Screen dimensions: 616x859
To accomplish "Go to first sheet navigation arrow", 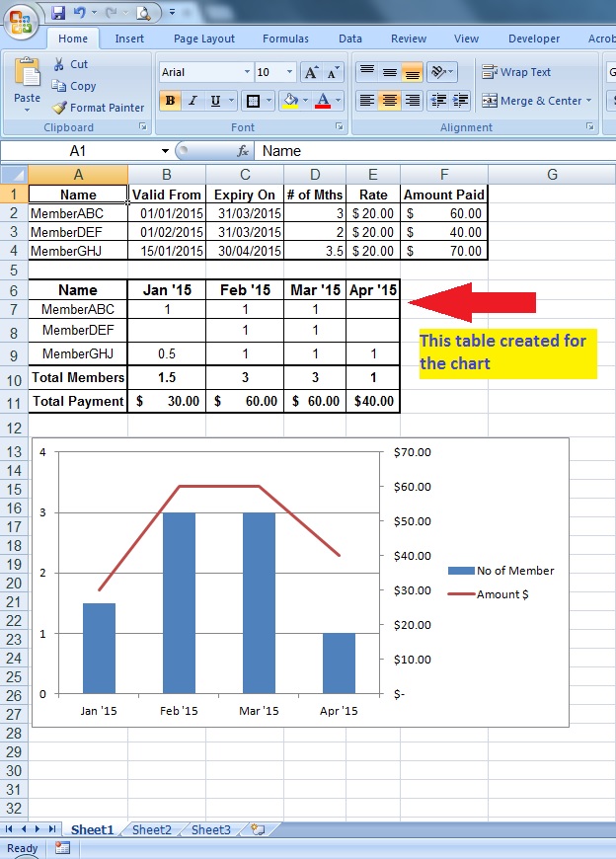I will (9, 829).
